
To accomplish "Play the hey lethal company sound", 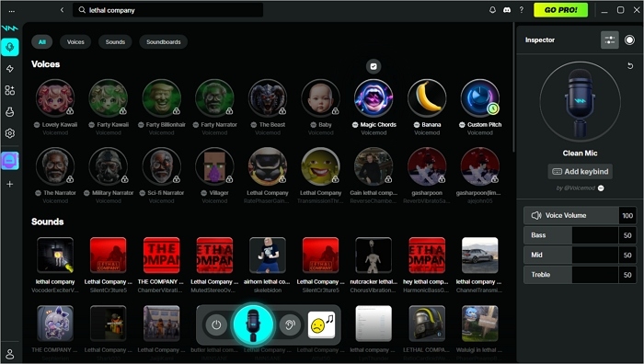I will pos(427,256).
